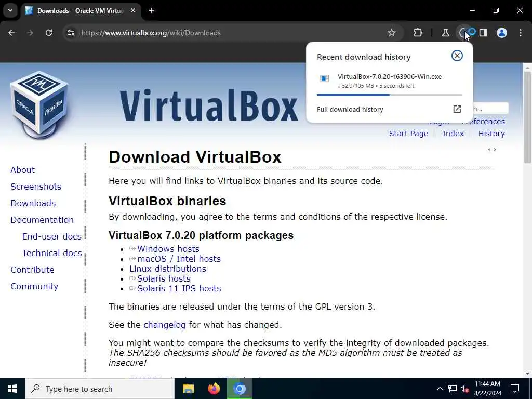Open the Linux distributions link

(x=168, y=269)
